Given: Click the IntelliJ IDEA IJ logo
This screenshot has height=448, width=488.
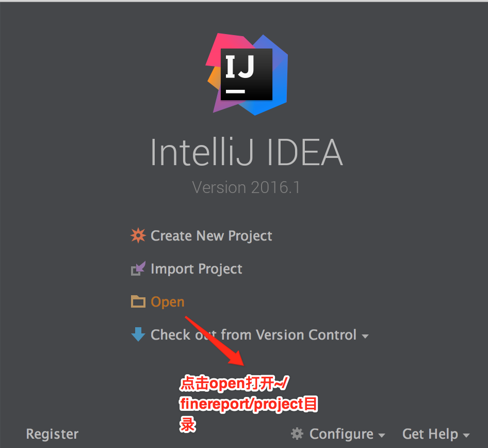Looking at the screenshot, I should click(x=247, y=74).
